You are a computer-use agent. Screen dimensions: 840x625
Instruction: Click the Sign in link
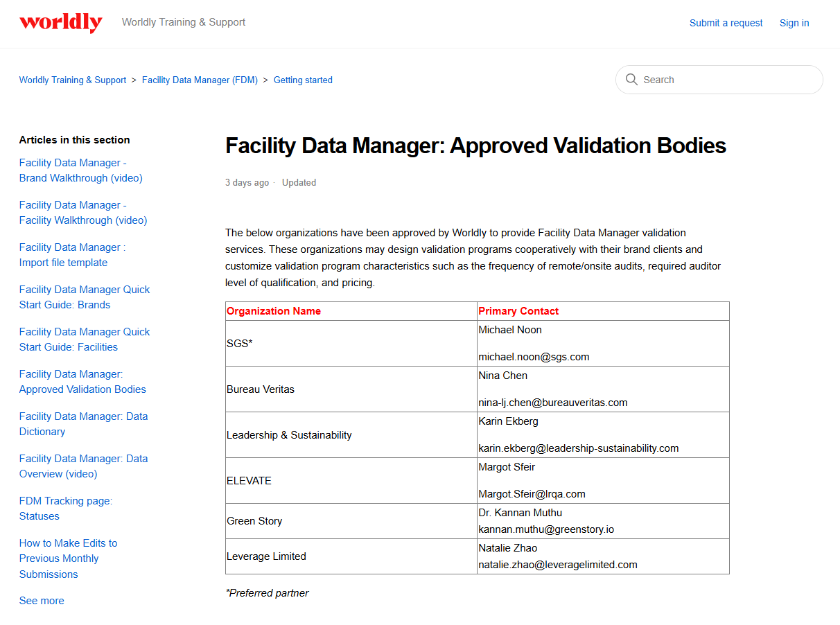click(x=794, y=23)
